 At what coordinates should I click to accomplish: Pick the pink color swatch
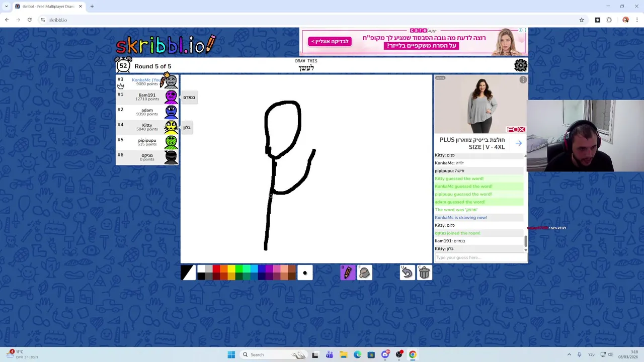tap(277, 268)
